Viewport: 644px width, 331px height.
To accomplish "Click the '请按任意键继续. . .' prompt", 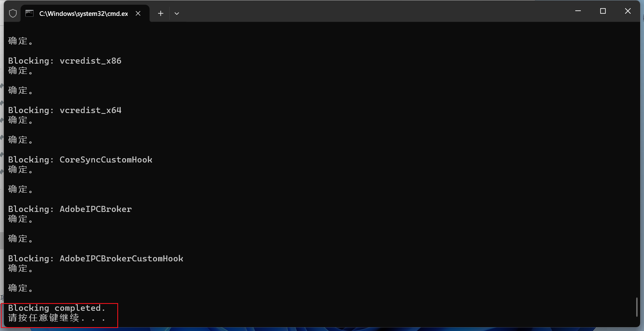I will [57, 318].
